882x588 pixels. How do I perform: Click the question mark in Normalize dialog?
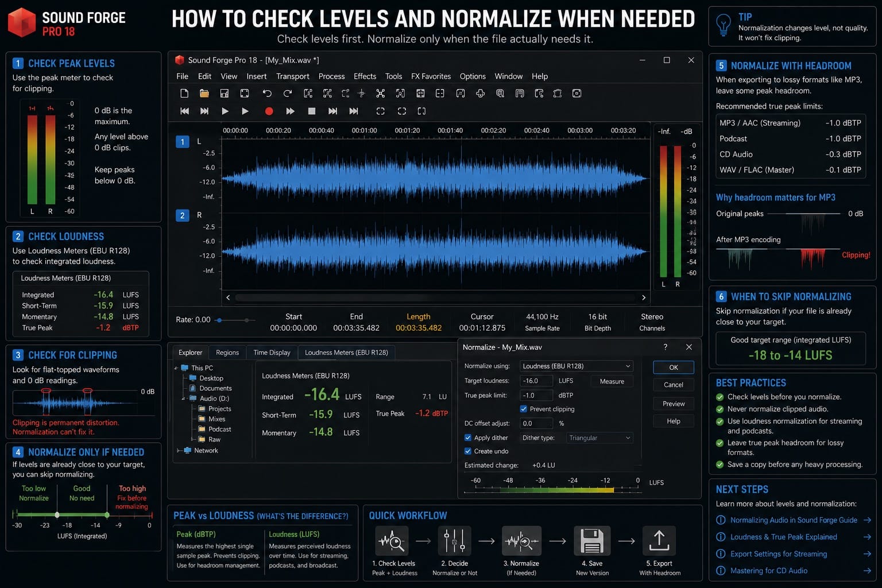pyautogui.click(x=666, y=347)
